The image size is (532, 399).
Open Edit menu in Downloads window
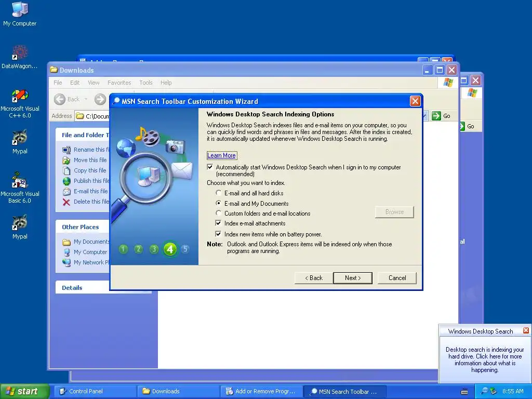(x=75, y=83)
